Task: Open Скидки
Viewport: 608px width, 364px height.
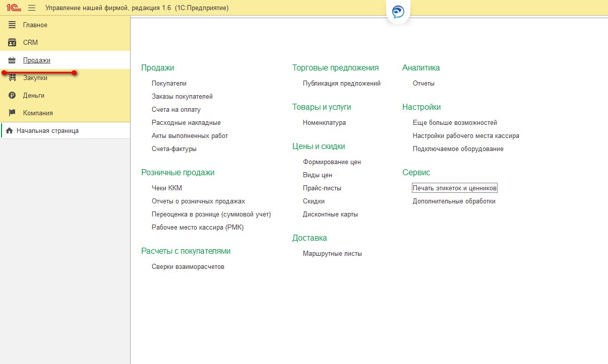Action: tap(314, 201)
